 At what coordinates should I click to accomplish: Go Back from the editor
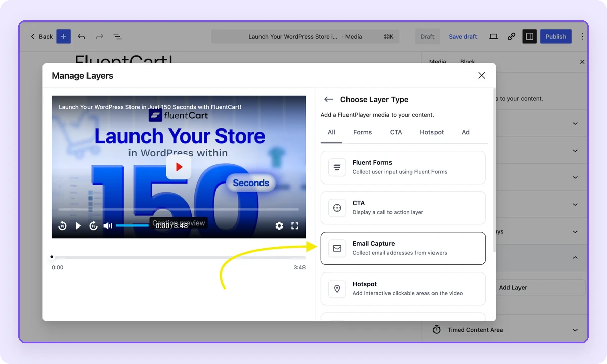(x=41, y=37)
